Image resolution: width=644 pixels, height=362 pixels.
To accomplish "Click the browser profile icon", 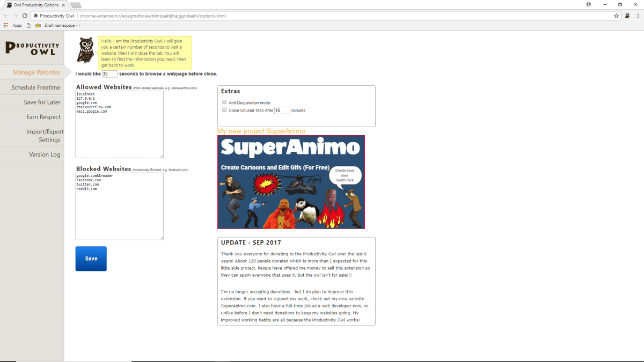I will pyautogui.click(x=588, y=4).
